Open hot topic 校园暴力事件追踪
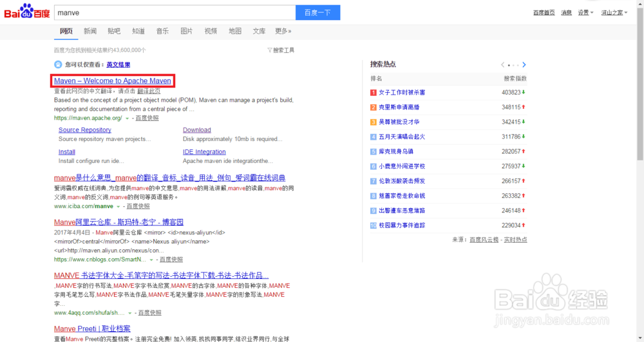Screen dimensions: 644x342 tap(402, 225)
